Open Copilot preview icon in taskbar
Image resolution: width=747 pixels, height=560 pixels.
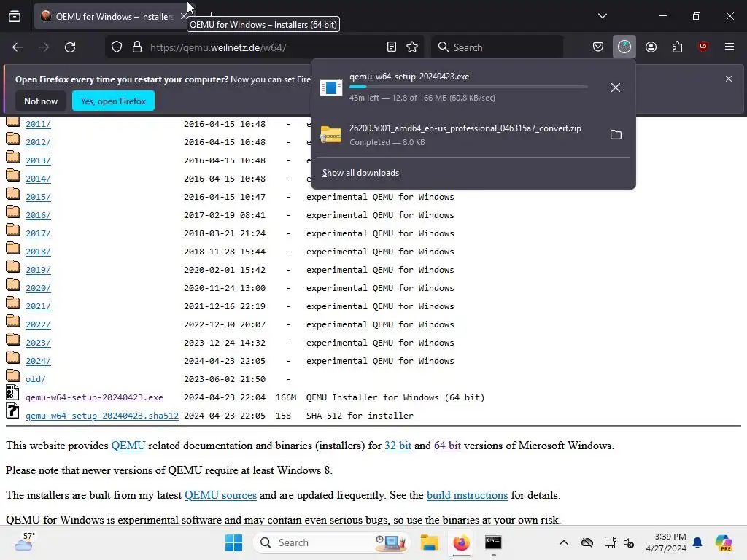tap(724, 542)
